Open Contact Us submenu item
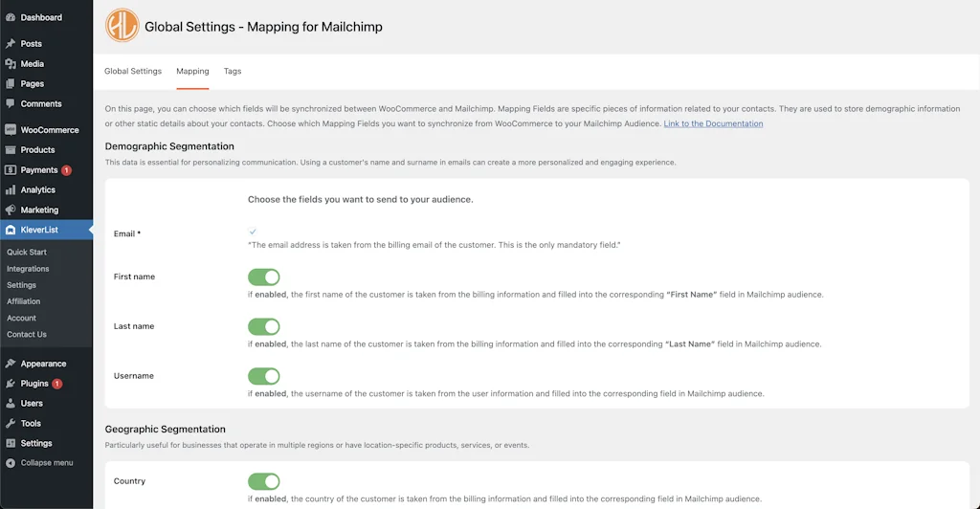This screenshot has height=509, width=980. click(27, 334)
